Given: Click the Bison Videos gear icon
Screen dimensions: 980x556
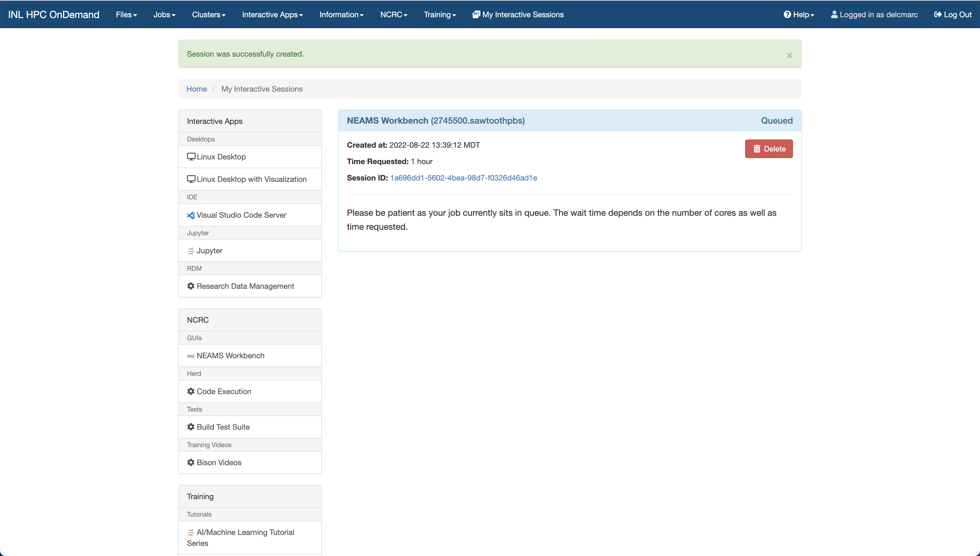Looking at the screenshot, I should (191, 462).
